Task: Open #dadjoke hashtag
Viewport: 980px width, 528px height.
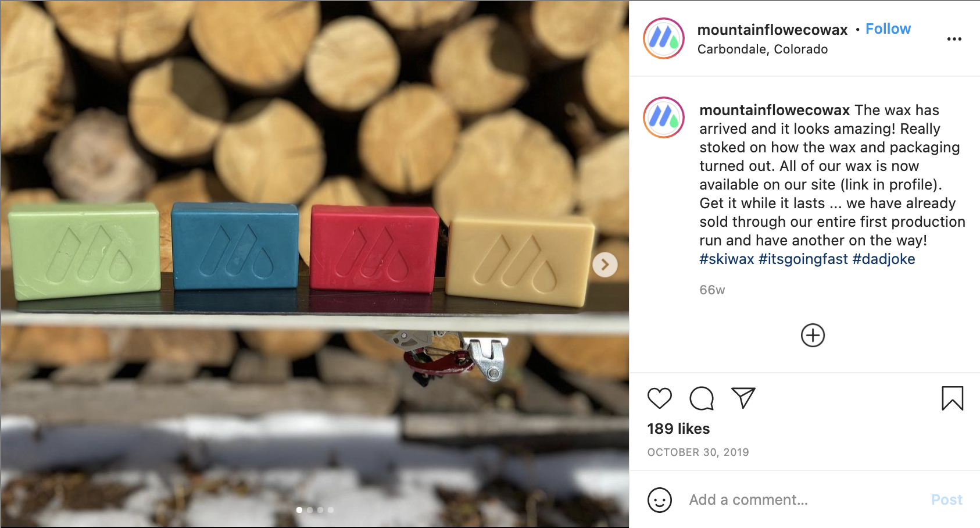Action: (x=884, y=259)
